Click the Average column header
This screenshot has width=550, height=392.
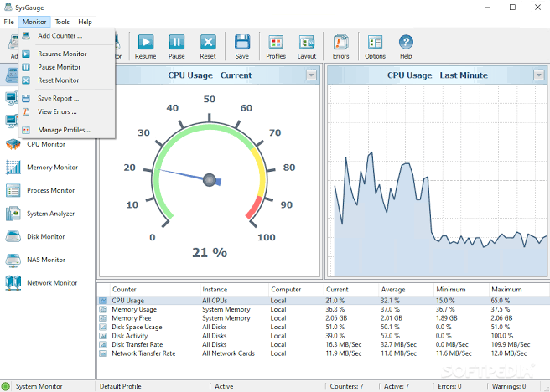[x=406, y=289]
